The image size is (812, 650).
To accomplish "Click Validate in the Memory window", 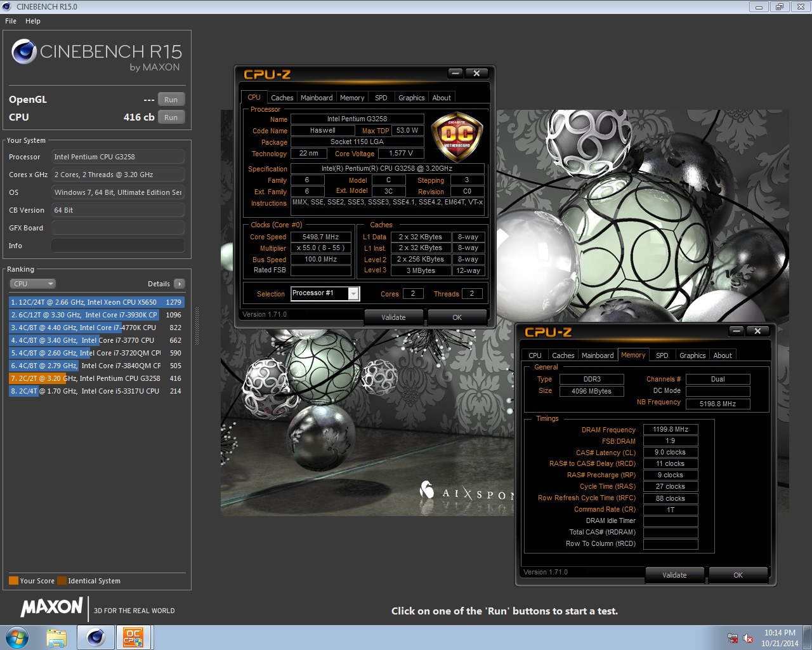I will click(674, 575).
